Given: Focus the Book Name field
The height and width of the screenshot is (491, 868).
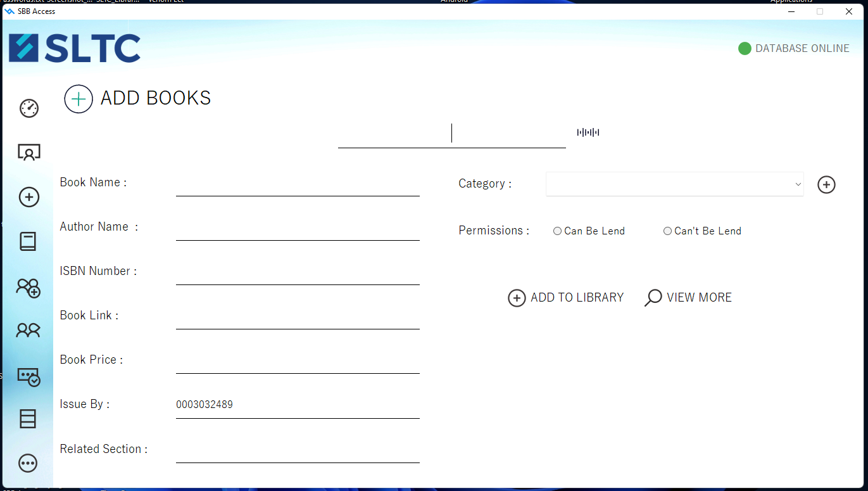Looking at the screenshot, I should (298, 184).
